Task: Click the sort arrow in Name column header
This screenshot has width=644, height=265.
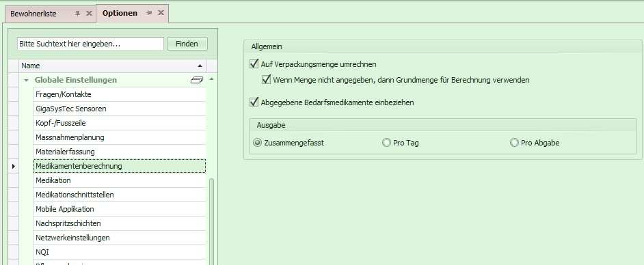Action: [x=200, y=66]
